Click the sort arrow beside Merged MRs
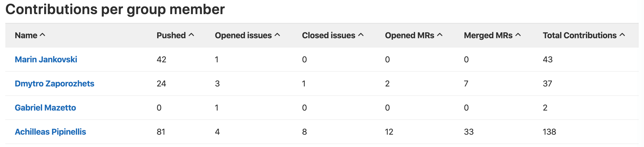 (518, 35)
